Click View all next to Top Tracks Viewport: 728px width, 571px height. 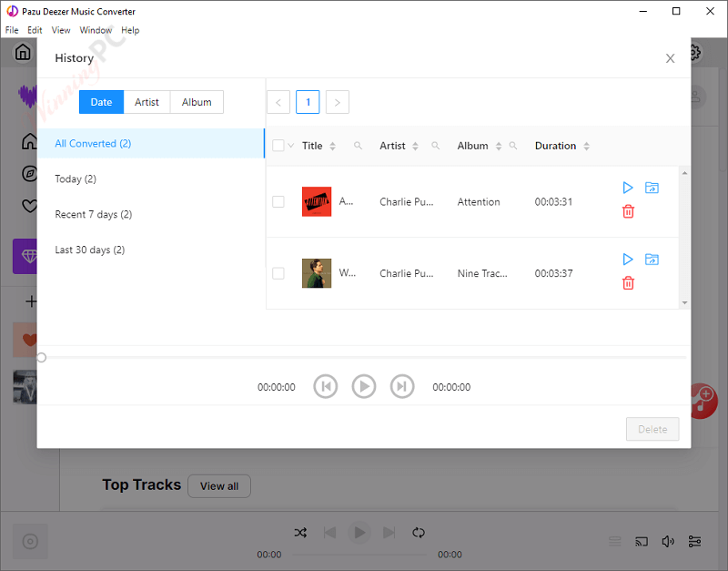point(219,486)
